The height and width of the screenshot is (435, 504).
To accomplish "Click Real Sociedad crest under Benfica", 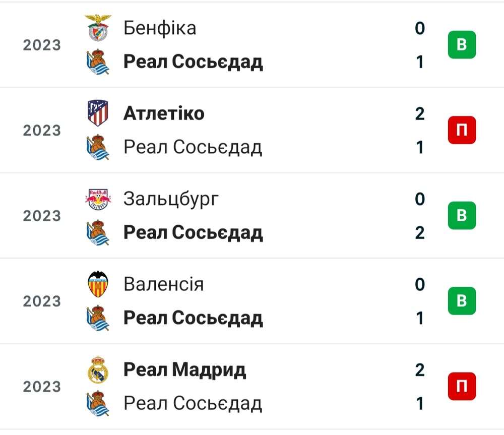I will click(x=98, y=61).
